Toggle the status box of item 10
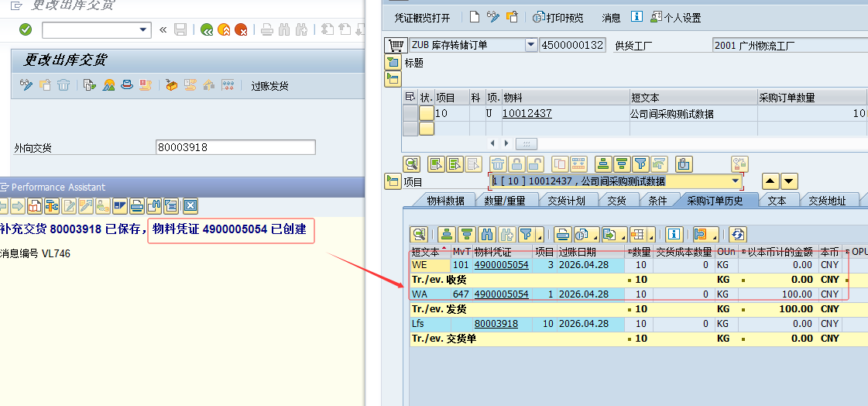Screen dimensions: 868x406 426,113
